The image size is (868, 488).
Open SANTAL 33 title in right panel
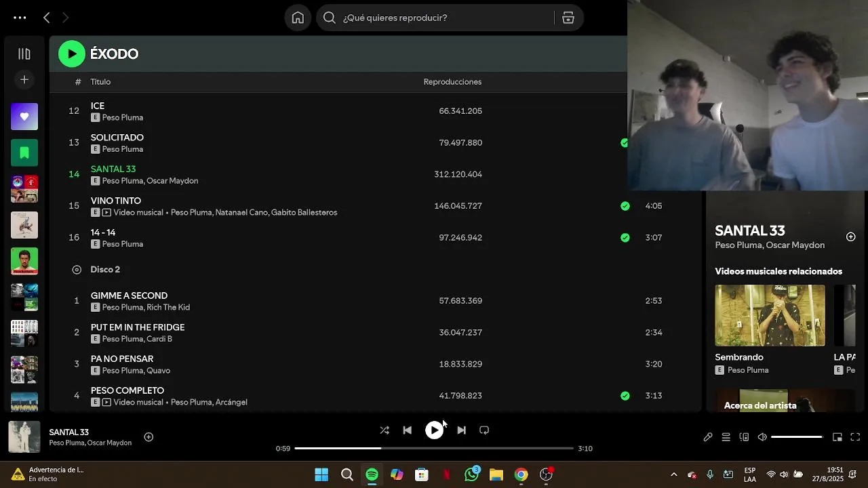pos(749,230)
